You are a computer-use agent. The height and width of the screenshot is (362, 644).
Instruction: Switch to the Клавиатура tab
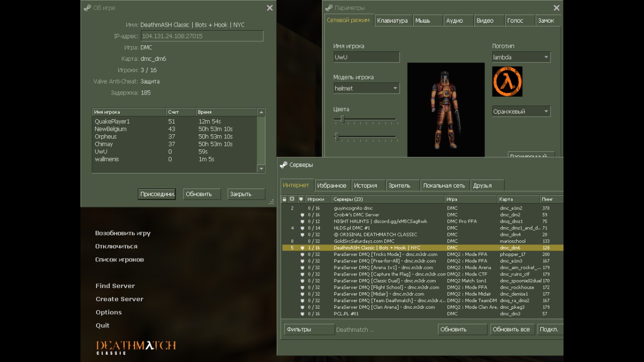(392, 21)
